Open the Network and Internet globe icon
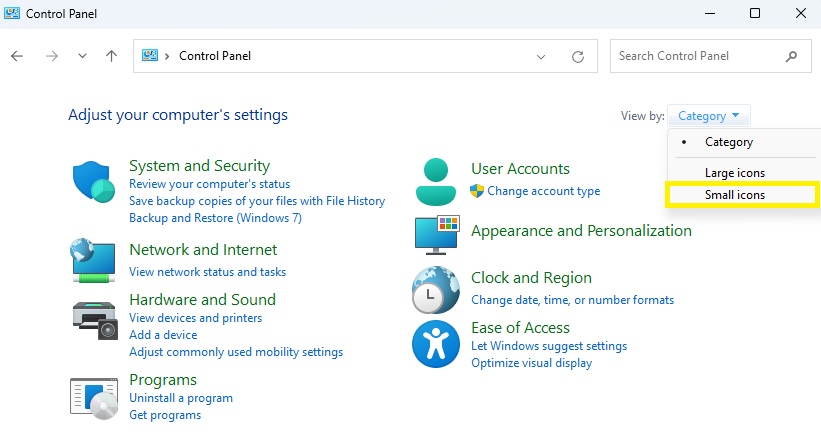 click(x=93, y=260)
